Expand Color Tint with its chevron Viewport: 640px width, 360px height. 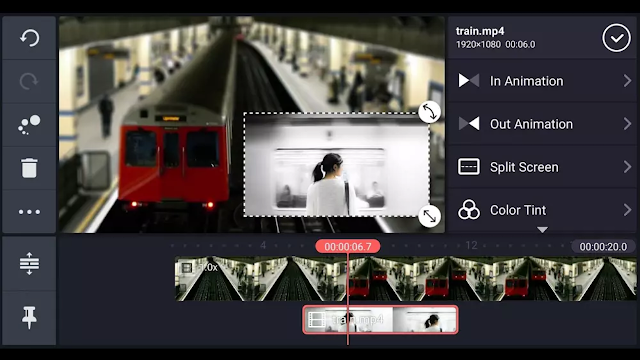tap(627, 210)
